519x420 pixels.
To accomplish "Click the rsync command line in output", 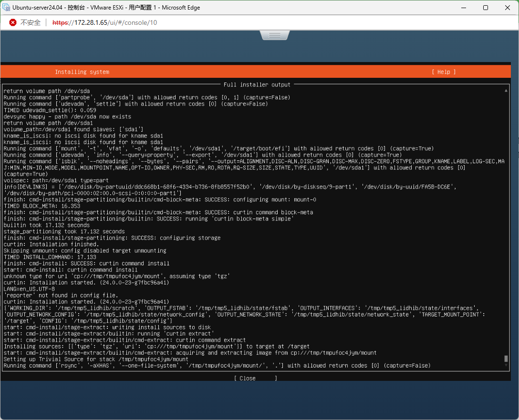I will click(217, 366).
